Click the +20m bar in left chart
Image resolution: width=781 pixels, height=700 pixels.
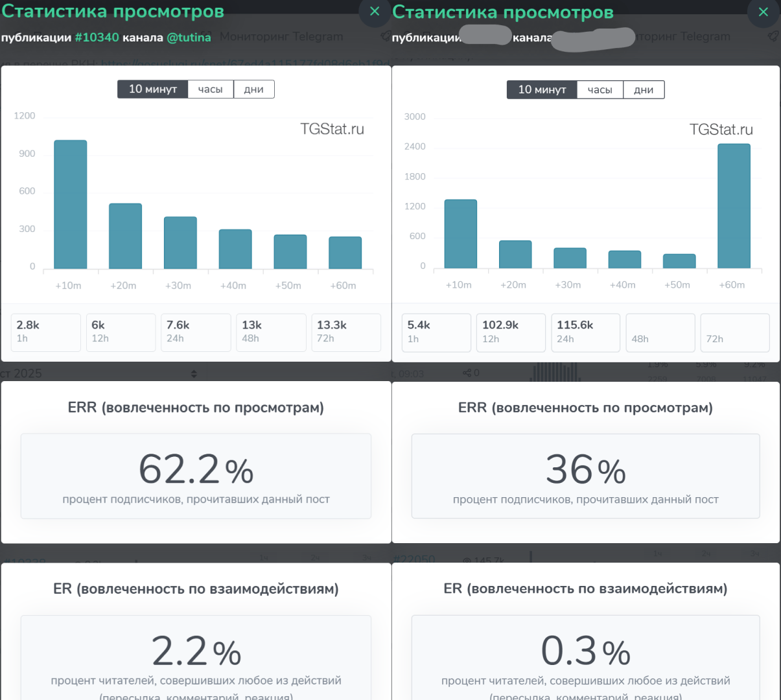point(125,236)
